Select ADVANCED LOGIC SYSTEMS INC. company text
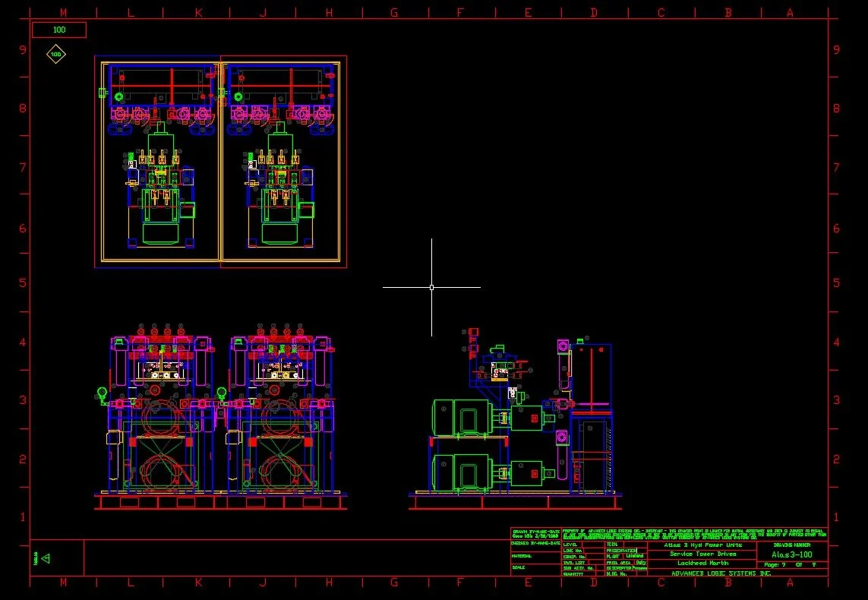868x600 pixels. point(721,573)
